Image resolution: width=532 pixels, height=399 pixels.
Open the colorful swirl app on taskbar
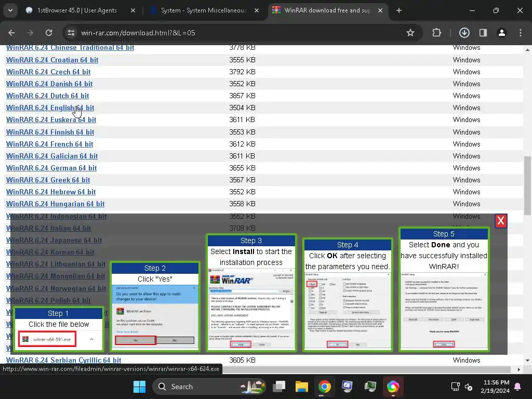click(393, 387)
